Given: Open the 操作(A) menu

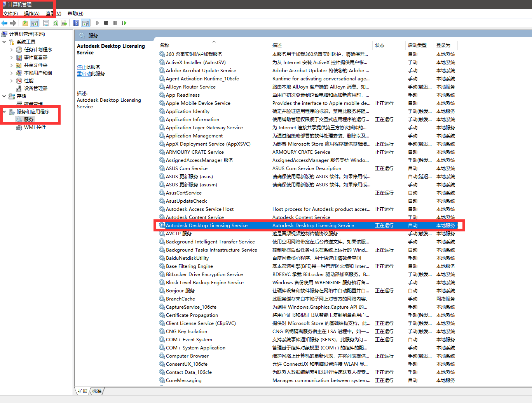Looking at the screenshot, I should 32,14.
